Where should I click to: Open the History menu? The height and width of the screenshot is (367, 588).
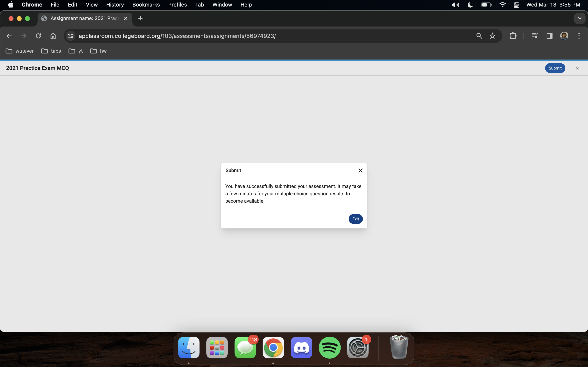pyautogui.click(x=115, y=5)
